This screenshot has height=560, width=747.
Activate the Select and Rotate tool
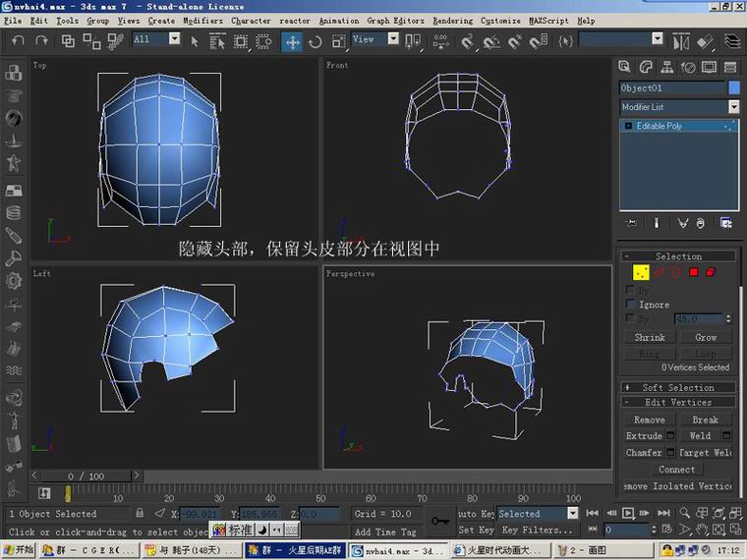click(x=315, y=42)
